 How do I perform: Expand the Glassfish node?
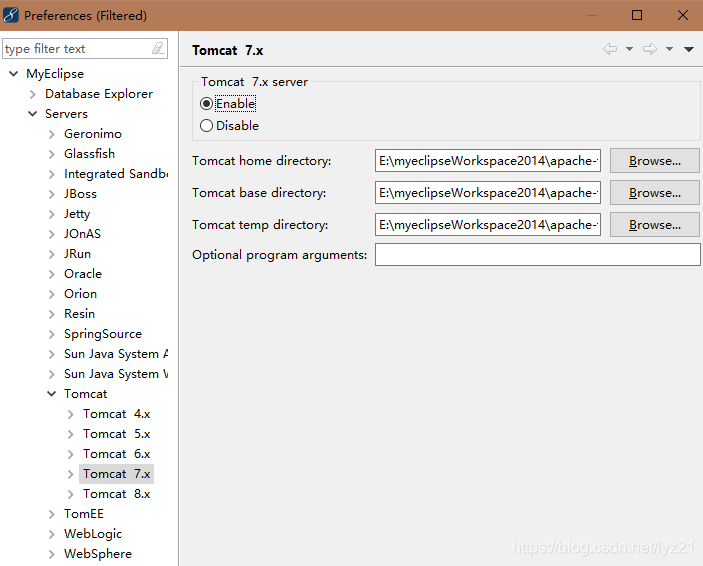pos(52,154)
